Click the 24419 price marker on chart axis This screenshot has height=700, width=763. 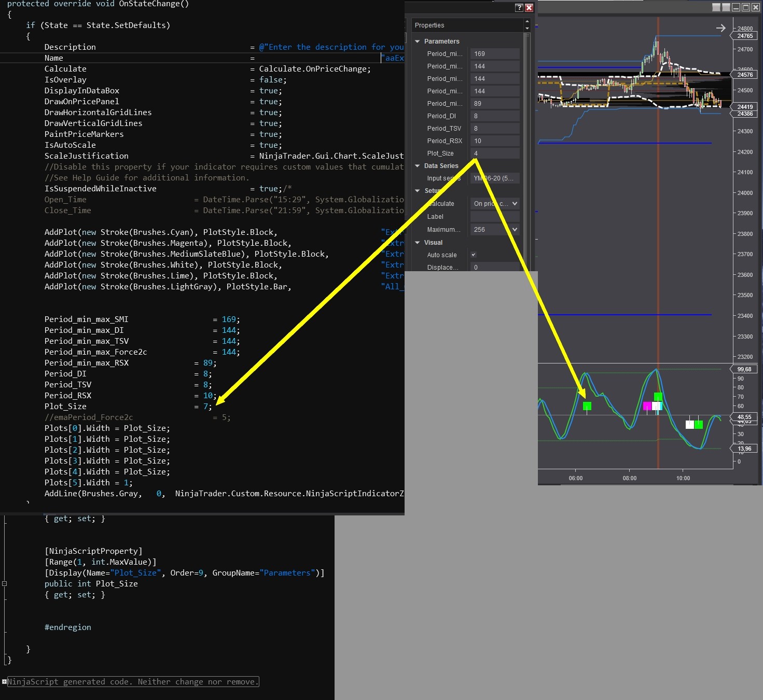744,107
